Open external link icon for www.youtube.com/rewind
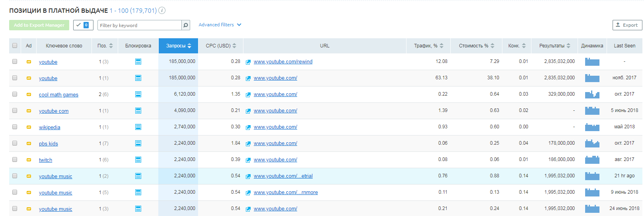644x216 pixels. pos(248,62)
